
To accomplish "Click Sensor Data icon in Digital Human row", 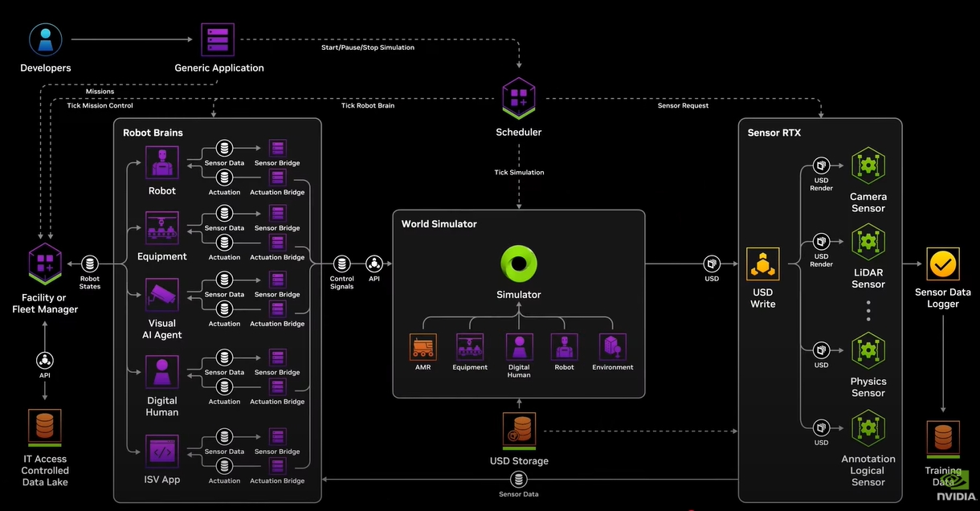I will tap(224, 358).
